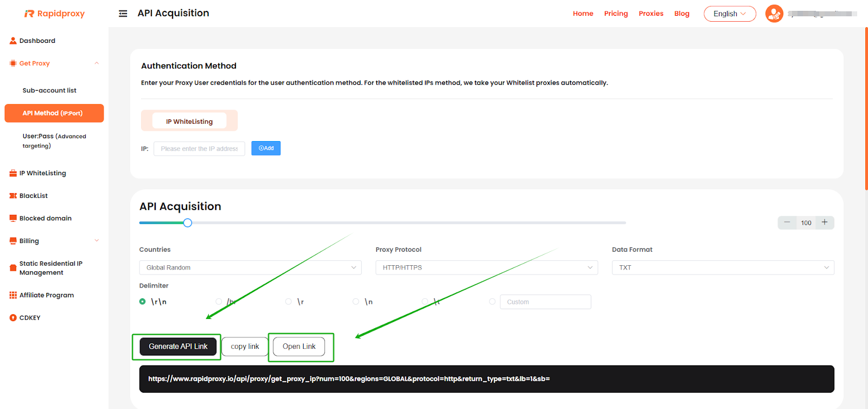Click the blurred account name

click(x=822, y=14)
